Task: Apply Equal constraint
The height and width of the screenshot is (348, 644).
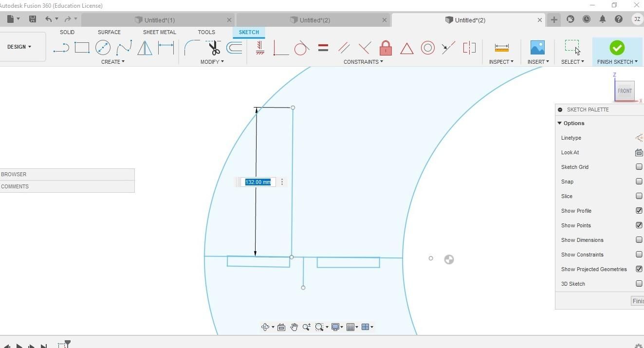Action: point(323,48)
